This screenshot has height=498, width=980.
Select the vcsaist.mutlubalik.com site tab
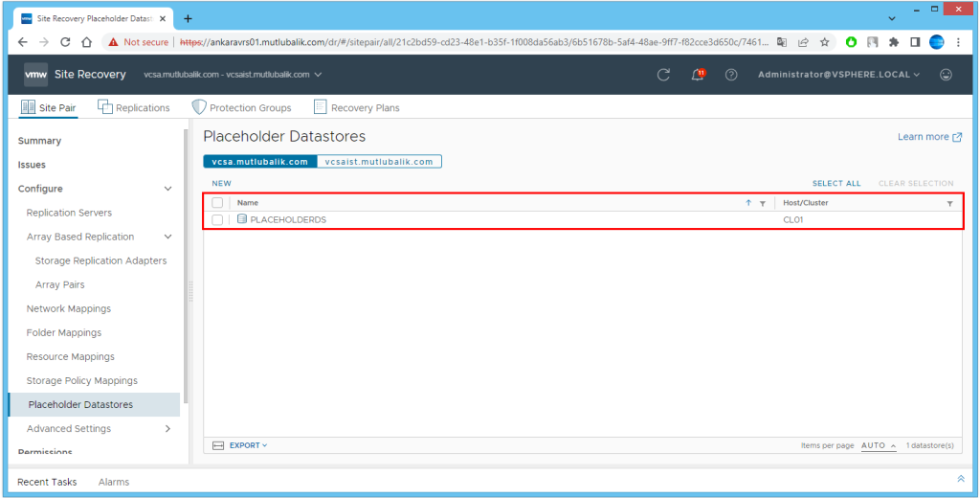[379, 162]
